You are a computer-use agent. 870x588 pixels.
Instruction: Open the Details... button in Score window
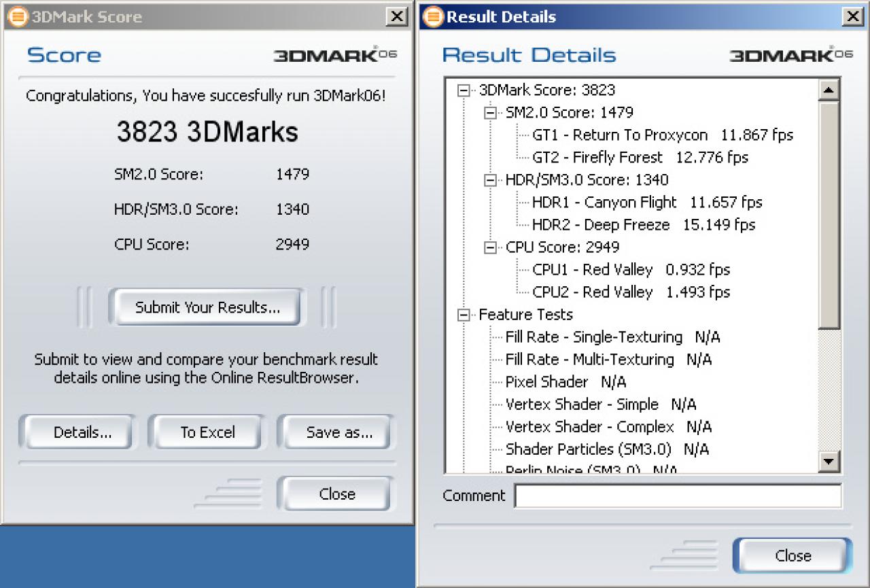(x=77, y=432)
